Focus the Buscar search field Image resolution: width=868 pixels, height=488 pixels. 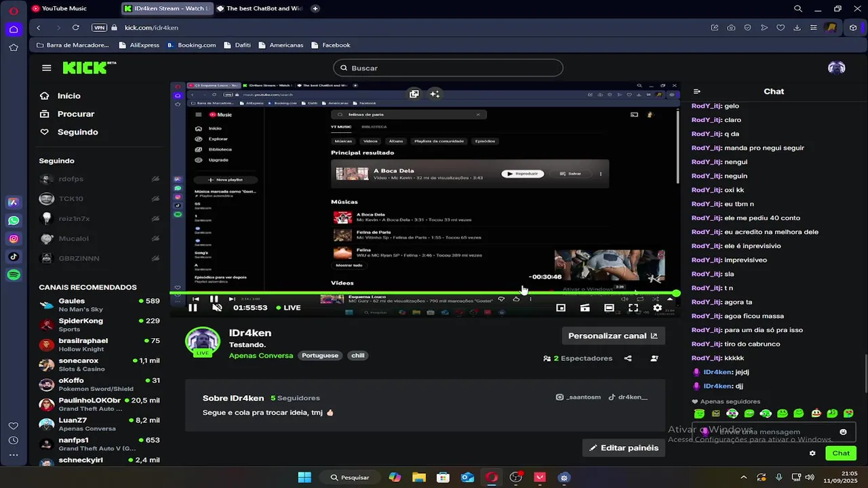pos(448,68)
